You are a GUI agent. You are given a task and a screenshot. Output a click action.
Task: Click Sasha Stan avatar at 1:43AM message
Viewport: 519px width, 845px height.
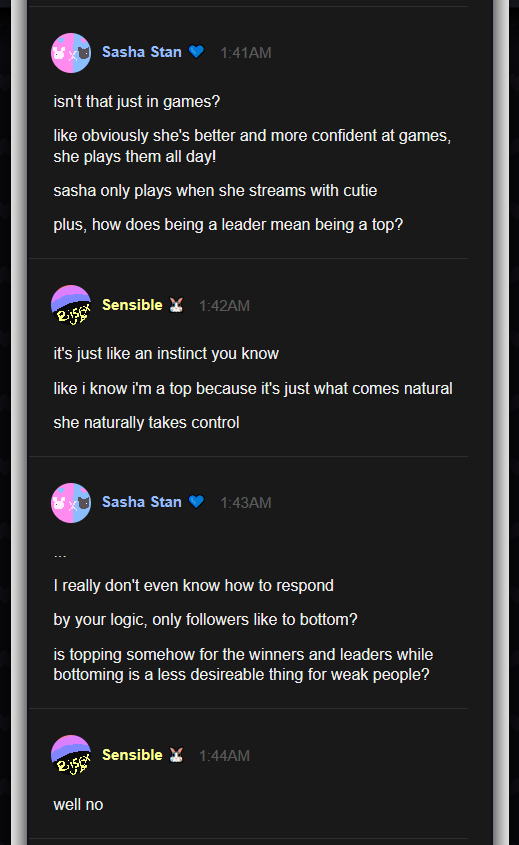tap(71, 503)
